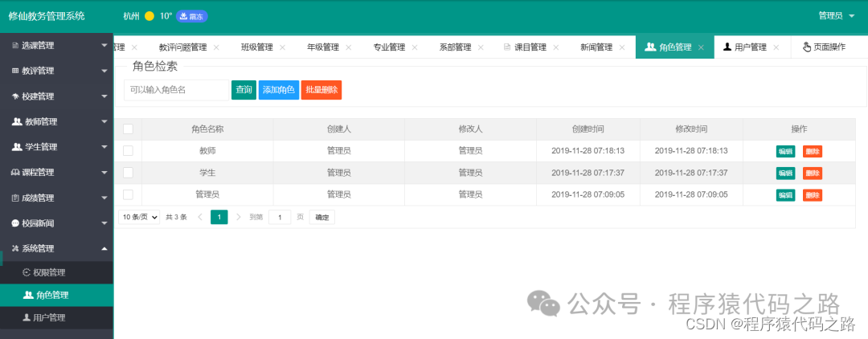868x339 pixels.
Task: Toggle the select-all checkbox in table header
Action: (x=128, y=129)
